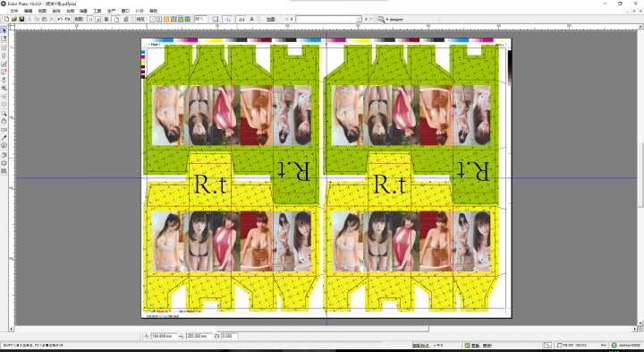
Task: Go to previous station arrow button
Action: coord(292,19)
